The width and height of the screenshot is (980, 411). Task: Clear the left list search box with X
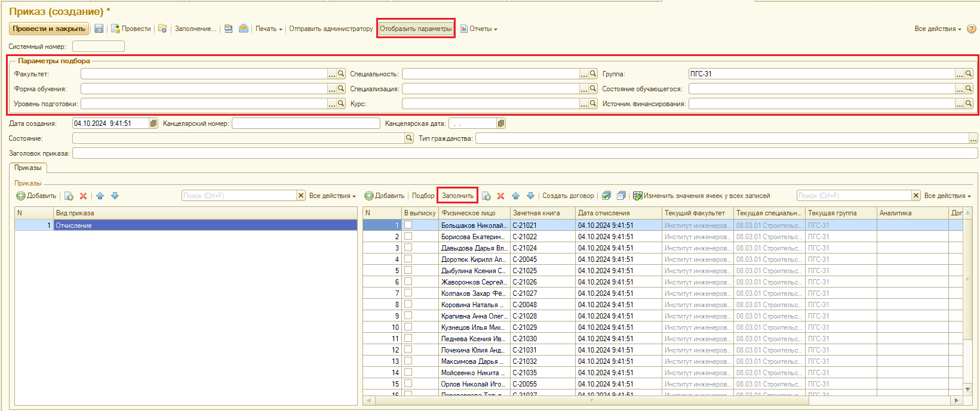tap(301, 196)
